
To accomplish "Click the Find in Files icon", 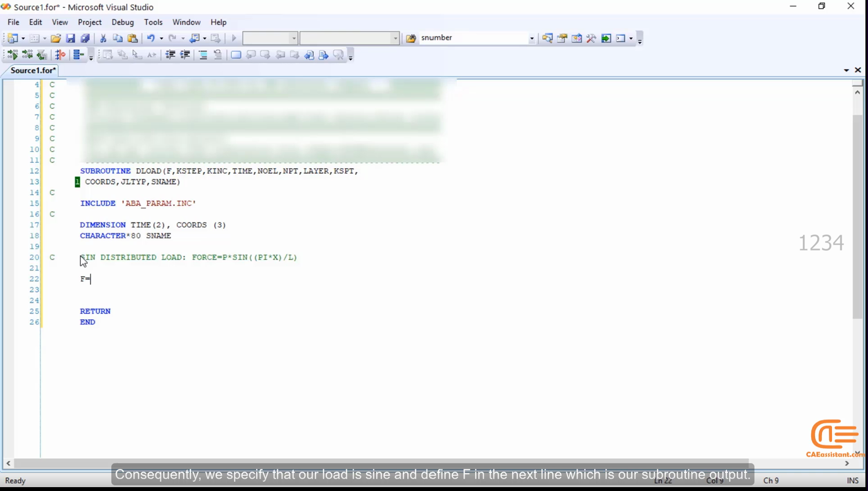I will coord(411,38).
